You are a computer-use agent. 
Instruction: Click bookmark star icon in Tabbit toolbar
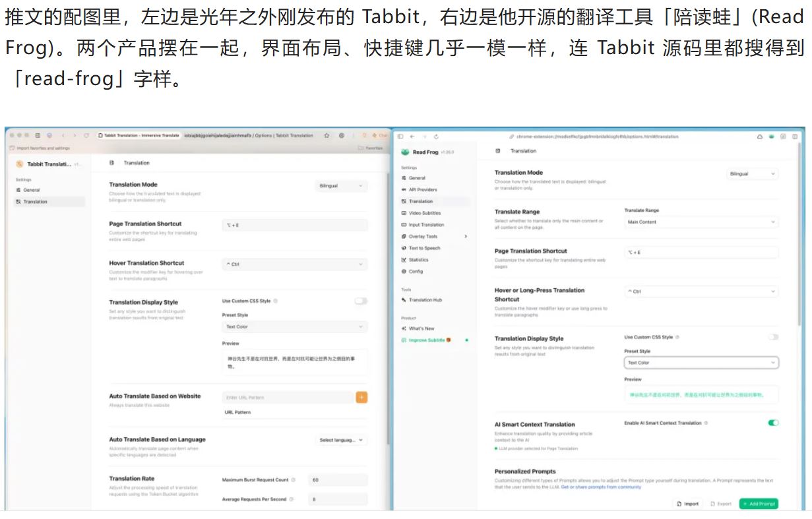tap(327, 135)
